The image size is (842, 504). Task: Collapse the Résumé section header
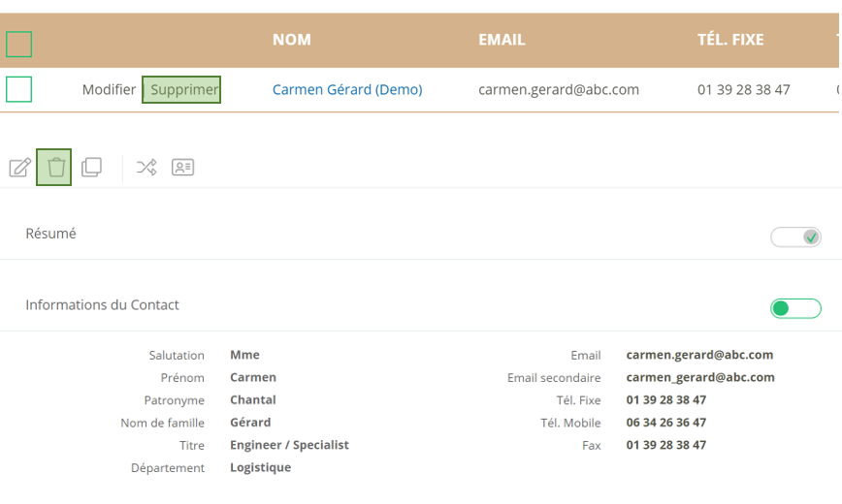pyautogui.click(x=50, y=234)
